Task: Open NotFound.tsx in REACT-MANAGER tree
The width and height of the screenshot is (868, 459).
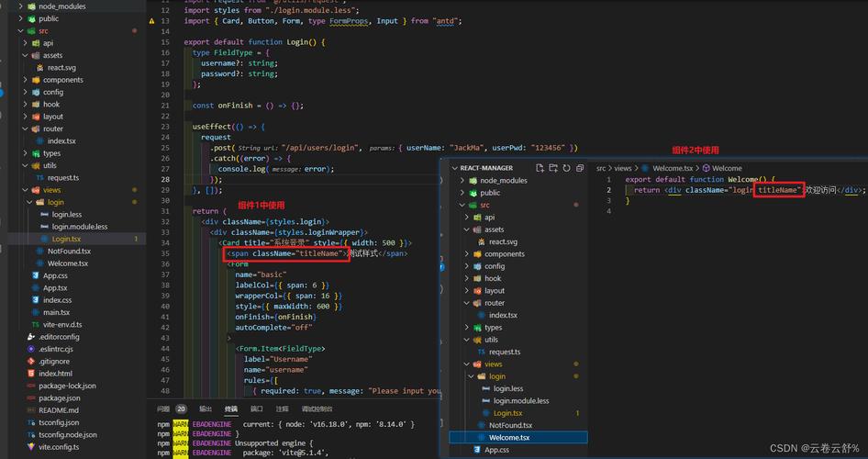Action: [510, 425]
